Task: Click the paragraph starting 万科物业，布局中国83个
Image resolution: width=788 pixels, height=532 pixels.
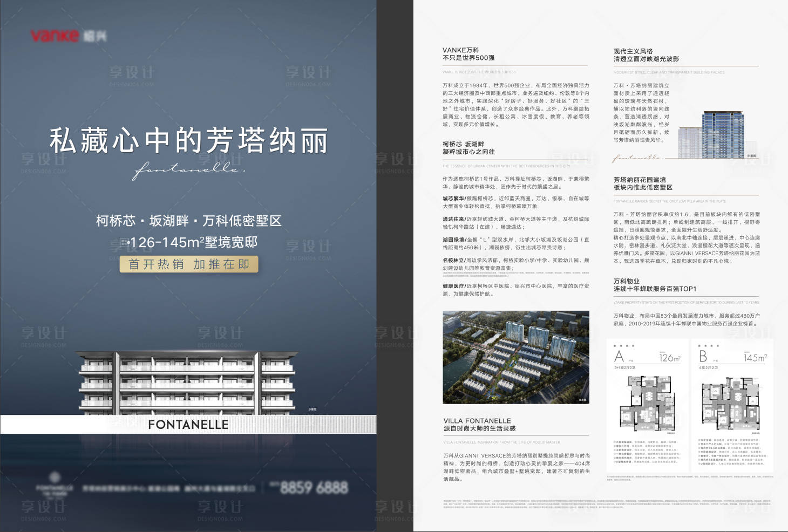Action: pyautogui.click(x=687, y=319)
